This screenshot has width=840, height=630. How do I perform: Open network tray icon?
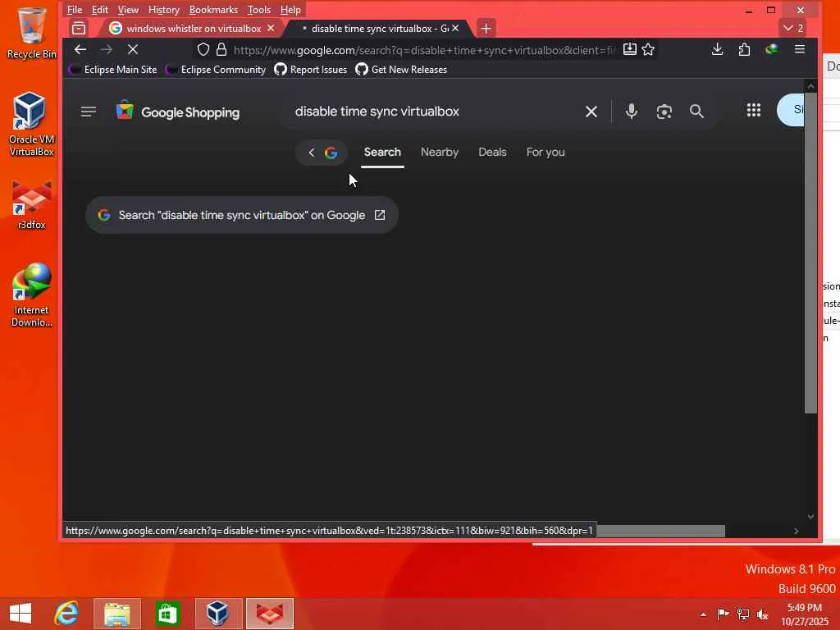point(743,614)
